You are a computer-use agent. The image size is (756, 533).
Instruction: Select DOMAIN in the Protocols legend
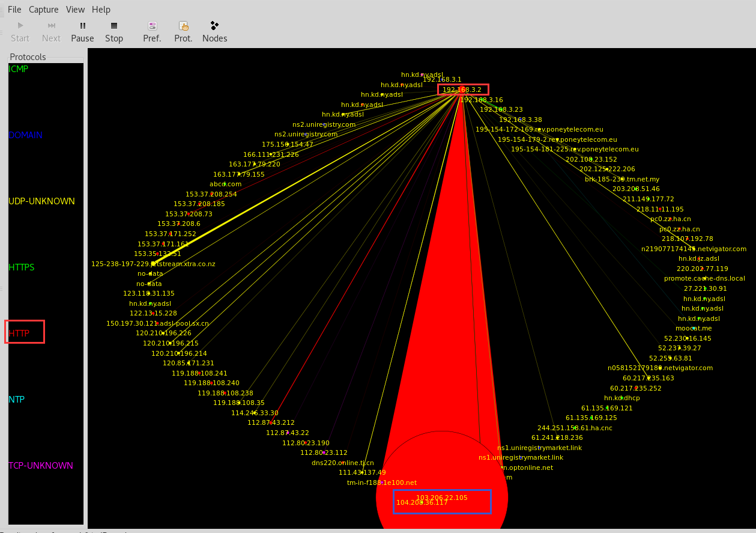click(26, 135)
